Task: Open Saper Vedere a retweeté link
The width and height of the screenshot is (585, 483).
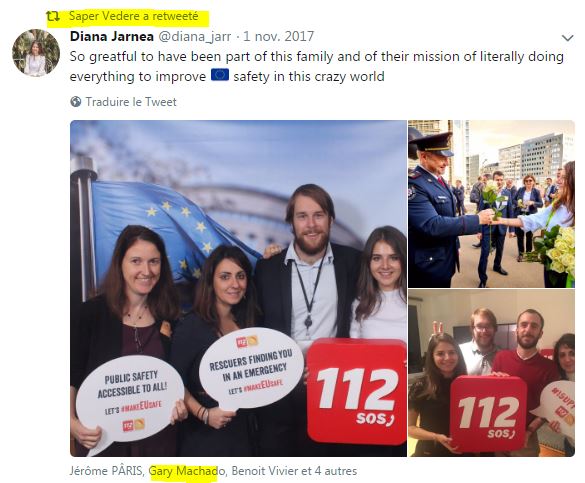Action: click(x=134, y=16)
